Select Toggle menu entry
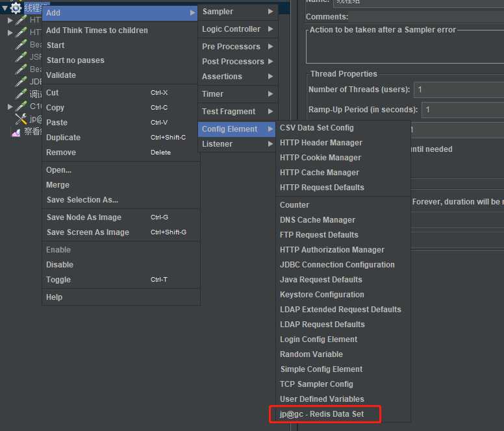The image size is (504, 431). click(x=120, y=280)
